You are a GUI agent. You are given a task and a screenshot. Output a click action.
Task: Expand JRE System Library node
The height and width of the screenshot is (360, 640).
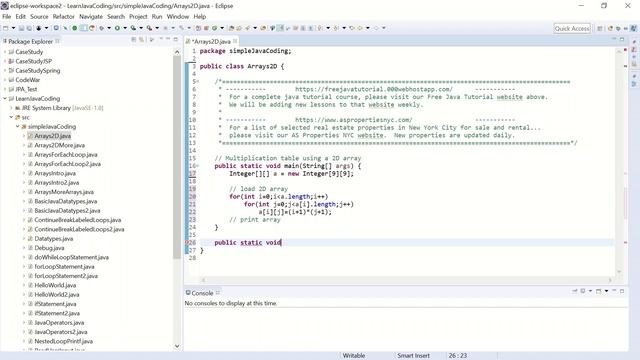[x=11, y=108]
